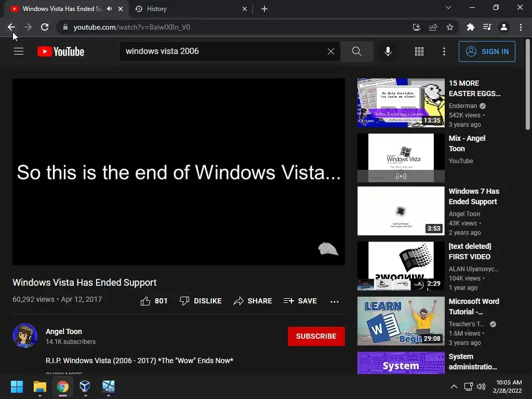Open File Explorer from the taskbar

(39, 386)
